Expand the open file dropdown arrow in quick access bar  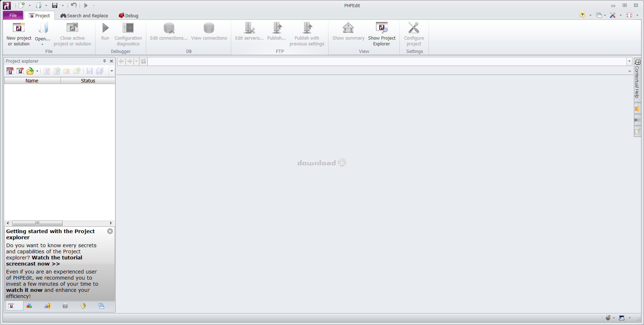[46, 5]
